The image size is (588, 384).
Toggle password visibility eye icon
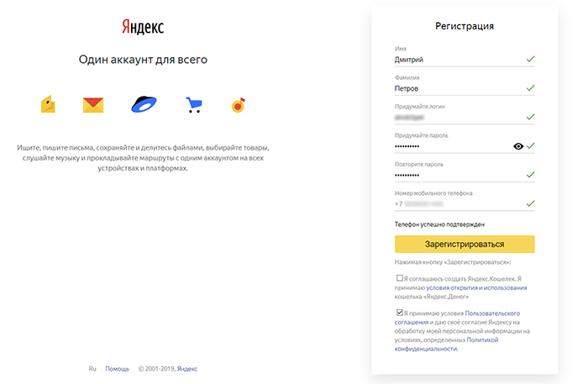point(518,146)
